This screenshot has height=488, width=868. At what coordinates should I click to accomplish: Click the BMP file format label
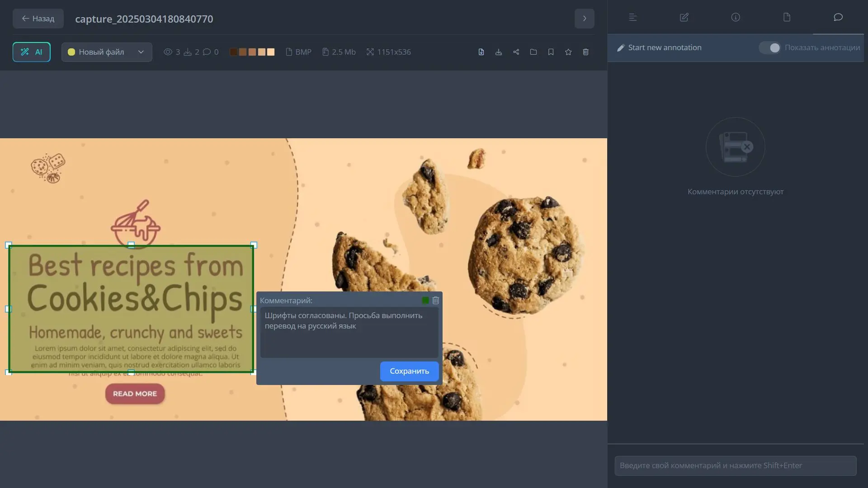[299, 52]
